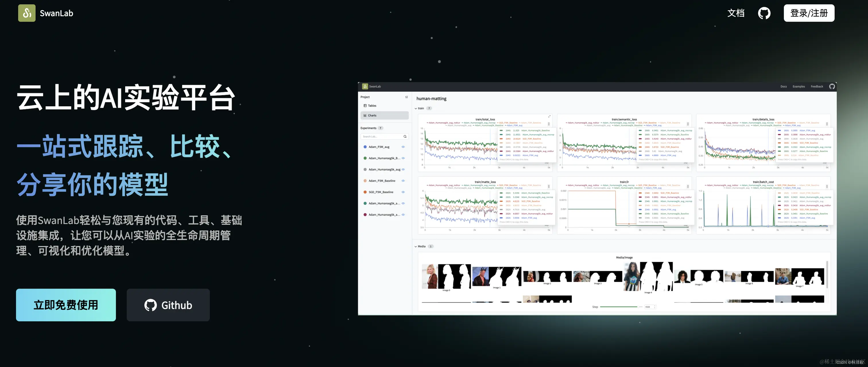Collapse the Media section chevron
Image resolution: width=868 pixels, height=367 pixels.
click(416, 247)
